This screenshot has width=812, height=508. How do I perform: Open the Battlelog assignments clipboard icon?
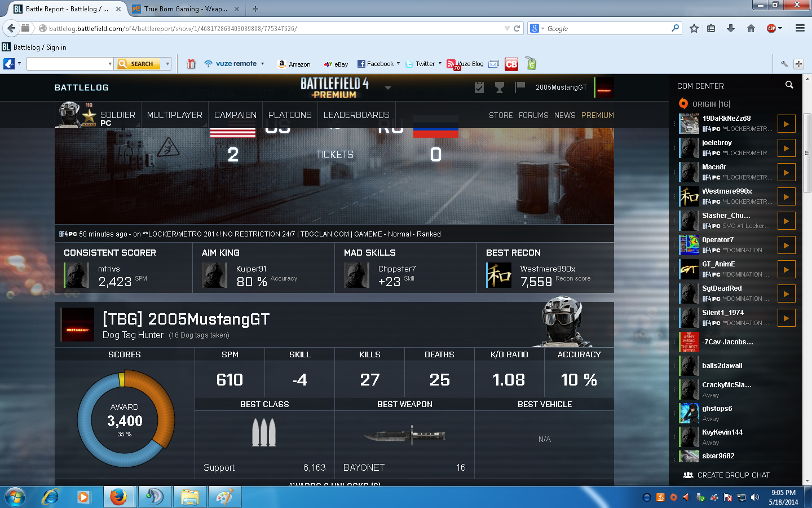click(479, 87)
